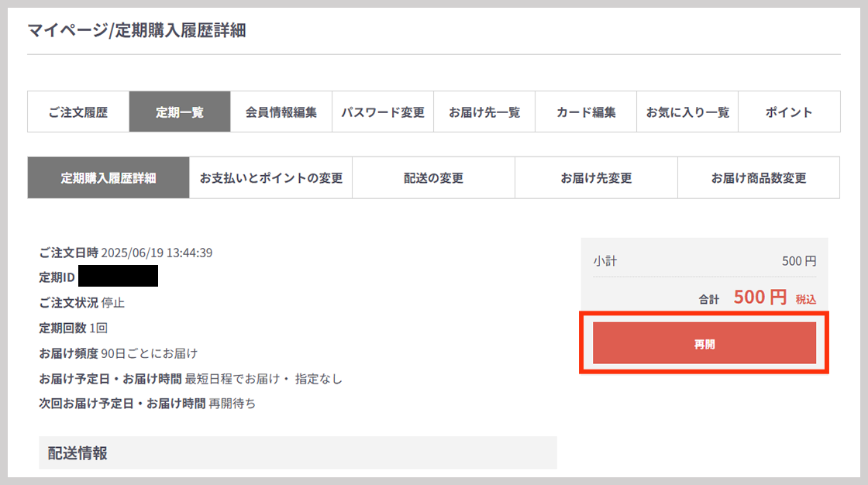
Task: Go to お届け商品数変更 sub-tab
Action: coord(759,178)
